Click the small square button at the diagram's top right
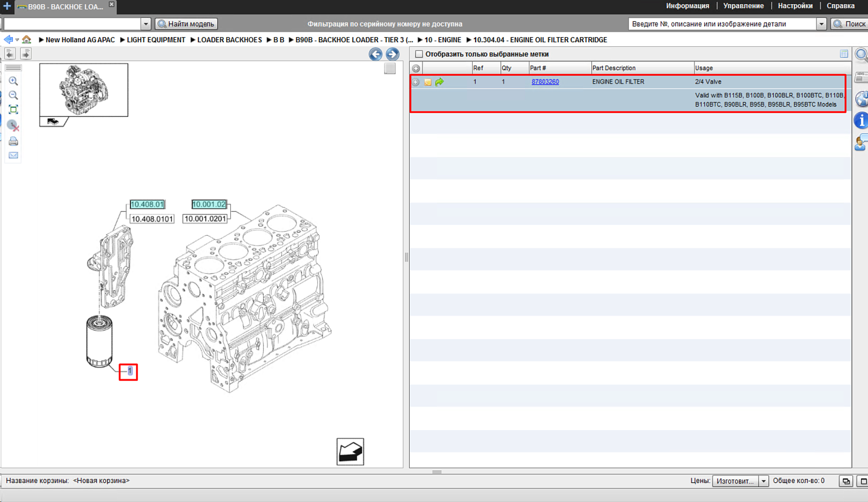Image resolution: width=868 pixels, height=502 pixels. click(x=390, y=68)
